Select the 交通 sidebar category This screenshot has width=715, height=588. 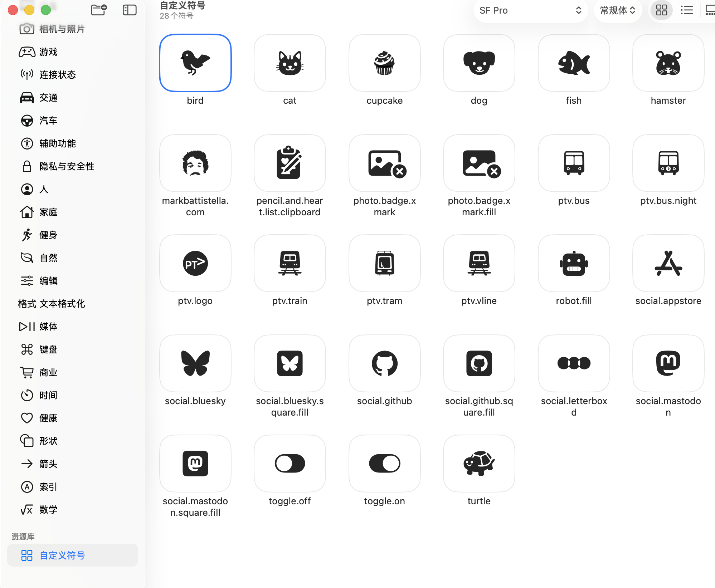[x=73, y=98]
